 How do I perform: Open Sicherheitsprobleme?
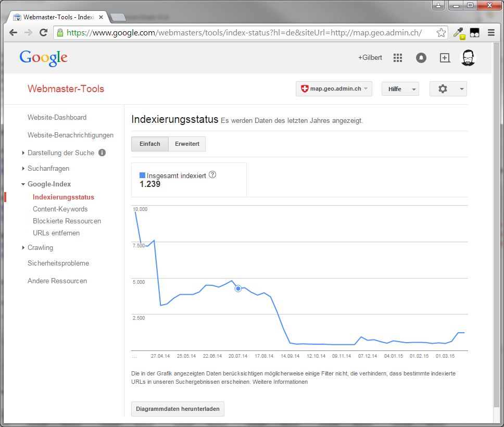tap(58, 263)
